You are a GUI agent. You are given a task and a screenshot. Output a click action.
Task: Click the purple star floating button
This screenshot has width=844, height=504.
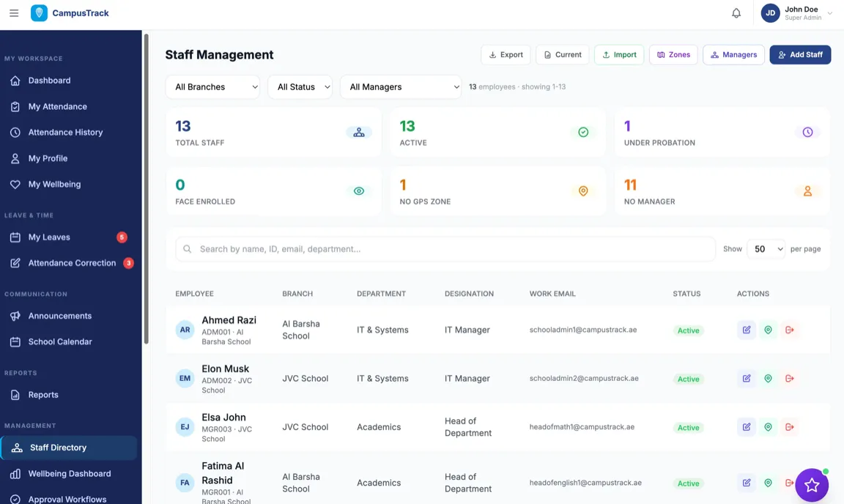(811, 485)
